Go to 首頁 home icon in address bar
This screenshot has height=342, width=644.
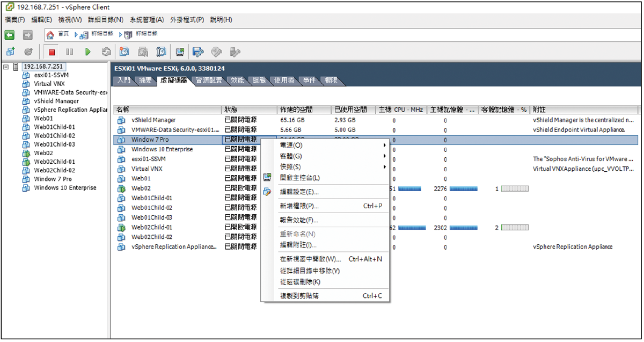(50, 35)
